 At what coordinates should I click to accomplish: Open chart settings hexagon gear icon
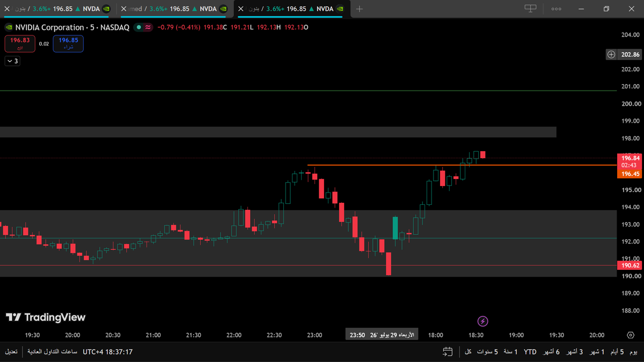[x=630, y=335]
